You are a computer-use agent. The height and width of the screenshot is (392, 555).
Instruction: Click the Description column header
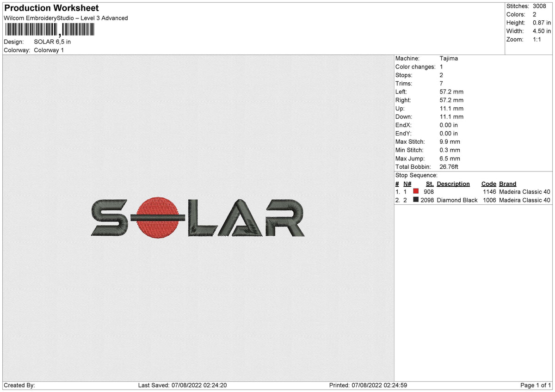(x=453, y=184)
